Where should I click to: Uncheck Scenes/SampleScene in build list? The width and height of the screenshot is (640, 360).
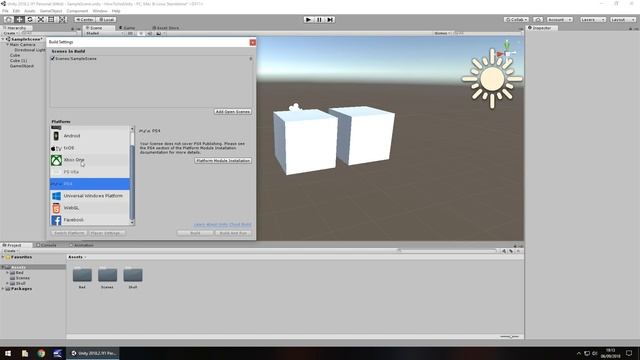(53, 58)
